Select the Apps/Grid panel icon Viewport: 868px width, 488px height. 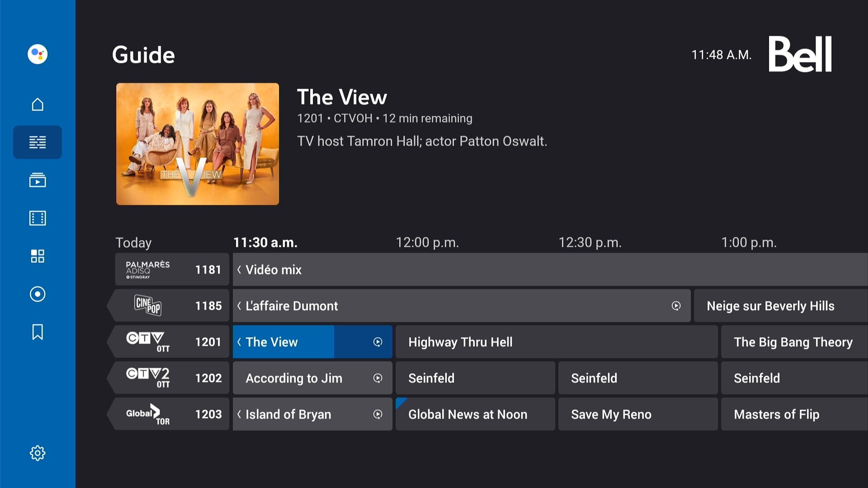(x=37, y=256)
